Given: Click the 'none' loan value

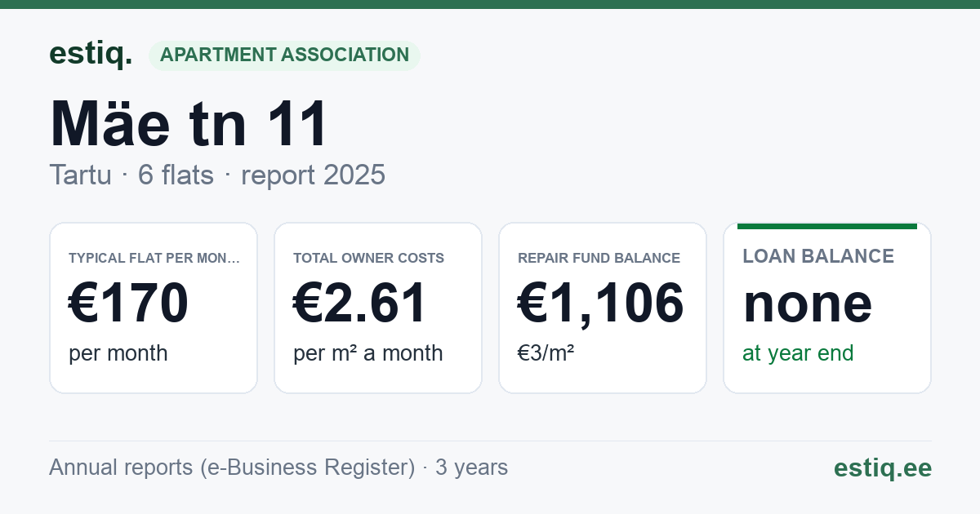Looking at the screenshot, I should tap(807, 304).
